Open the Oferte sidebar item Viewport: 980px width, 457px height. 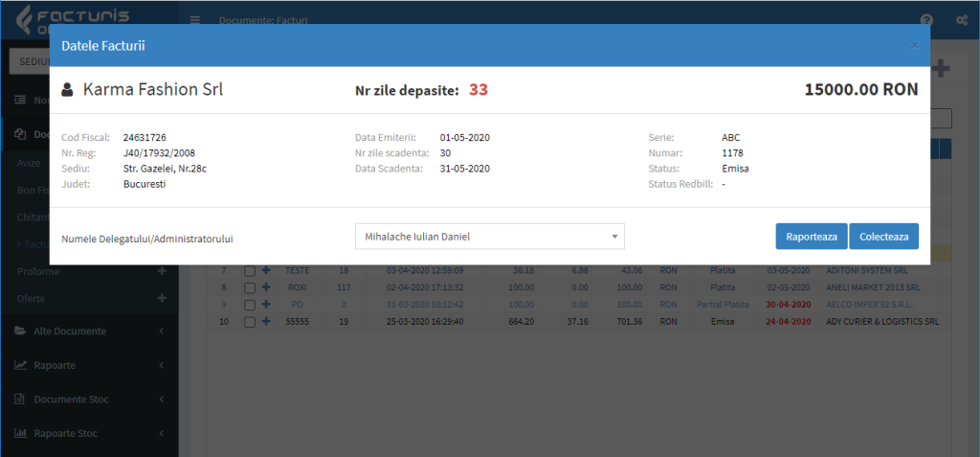[x=31, y=299]
